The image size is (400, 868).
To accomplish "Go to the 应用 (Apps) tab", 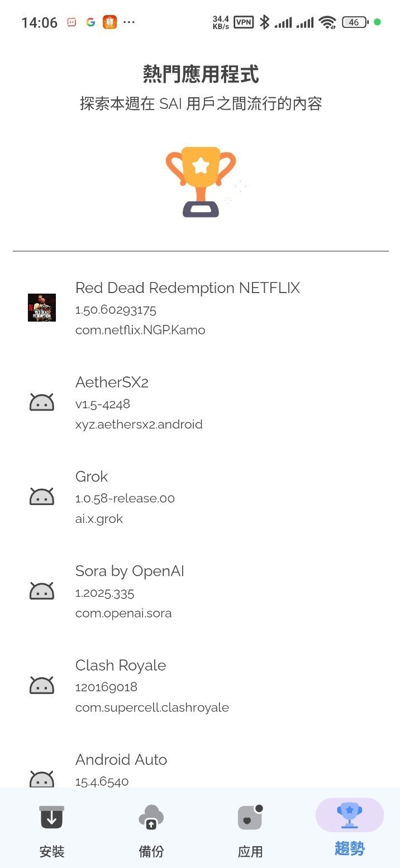I will [250, 829].
